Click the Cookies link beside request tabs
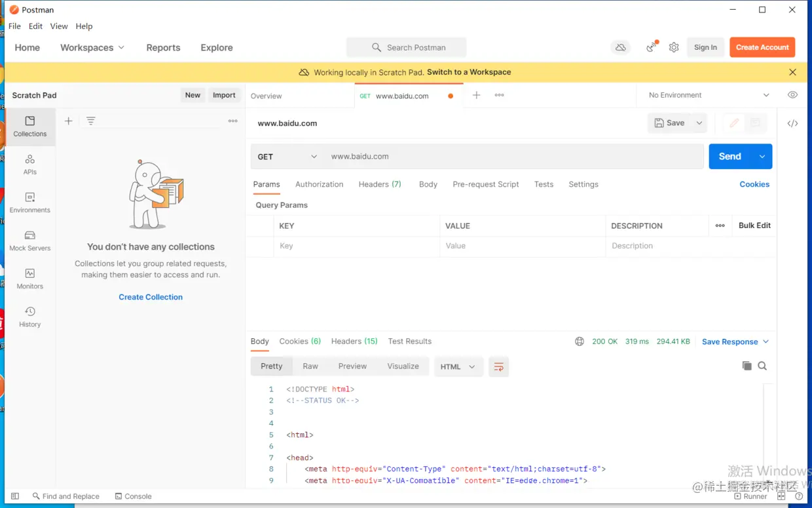812x508 pixels. pos(754,184)
